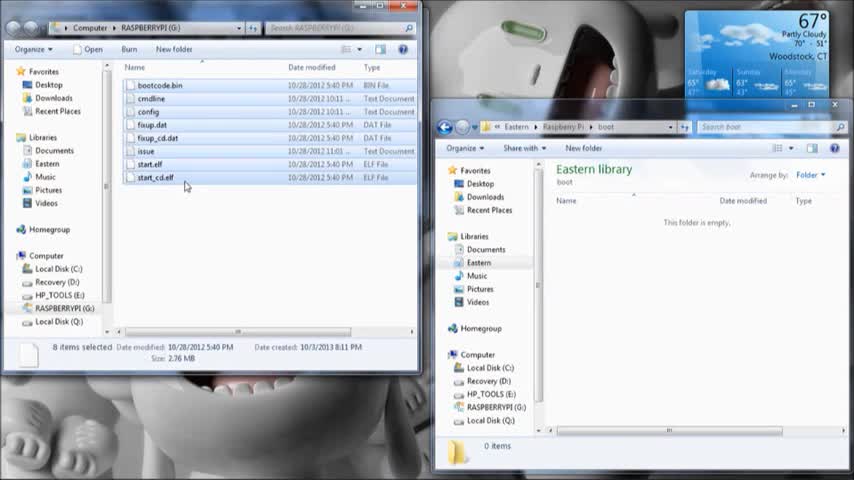Viewport: 854px width, 480px height.
Task: Click search box in boot window
Action: [x=772, y=127]
